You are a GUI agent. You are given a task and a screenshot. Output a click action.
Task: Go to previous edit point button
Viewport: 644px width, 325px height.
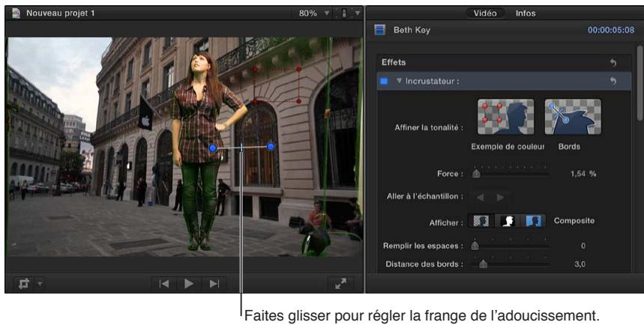[164, 284]
